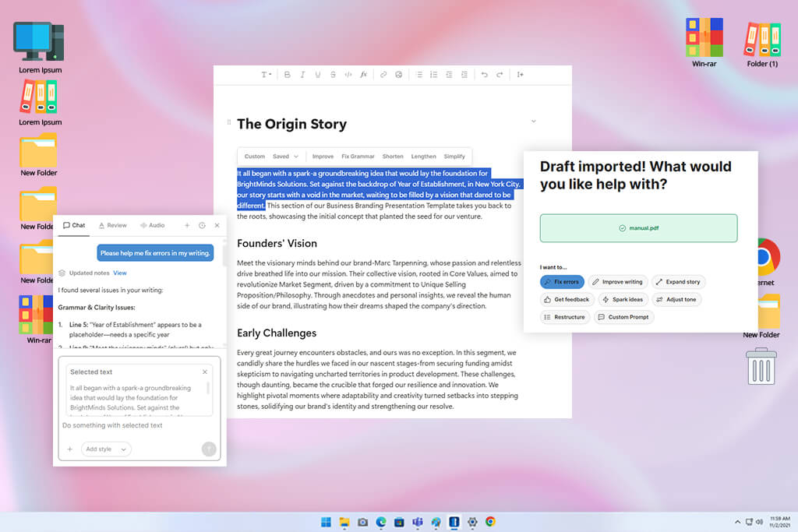Image resolution: width=798 pixels, height=532 pixels.
Task: Click the Updated notes layers icon
Action: tap(62, 273)
